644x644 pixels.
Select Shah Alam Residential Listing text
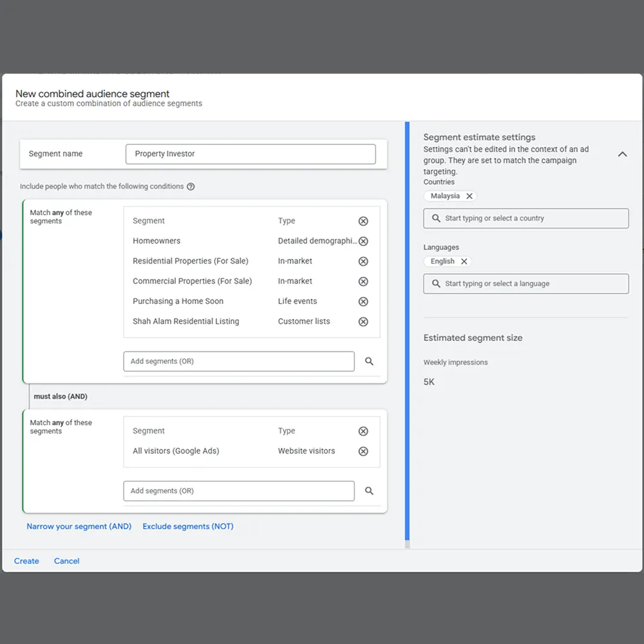pyautogui.click(x=185, y=321)
